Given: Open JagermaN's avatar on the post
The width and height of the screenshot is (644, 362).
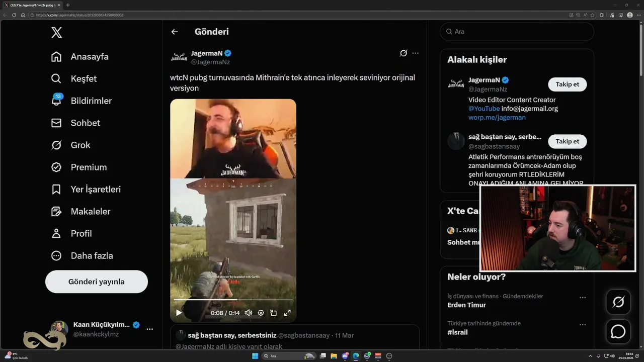Looking at the screenshot, I should [179, 57].
